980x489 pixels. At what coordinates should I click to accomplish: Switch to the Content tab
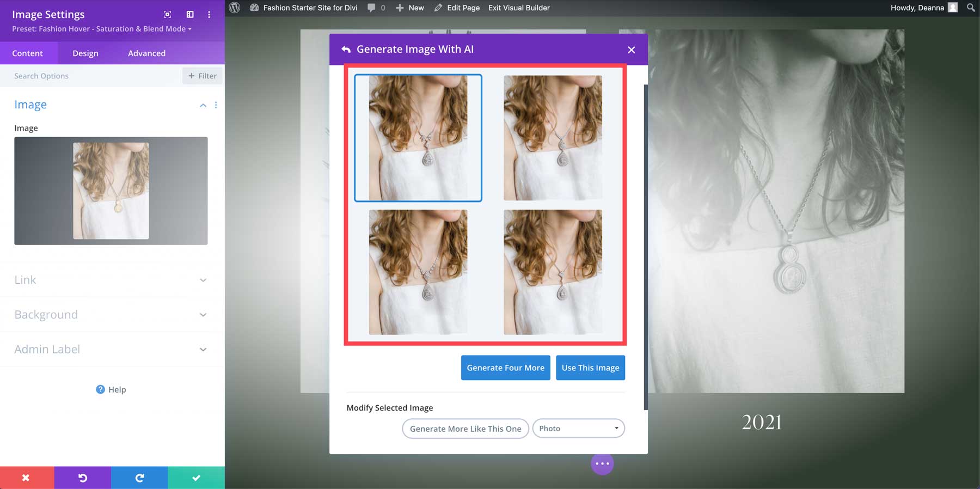(x=27, y=53)
